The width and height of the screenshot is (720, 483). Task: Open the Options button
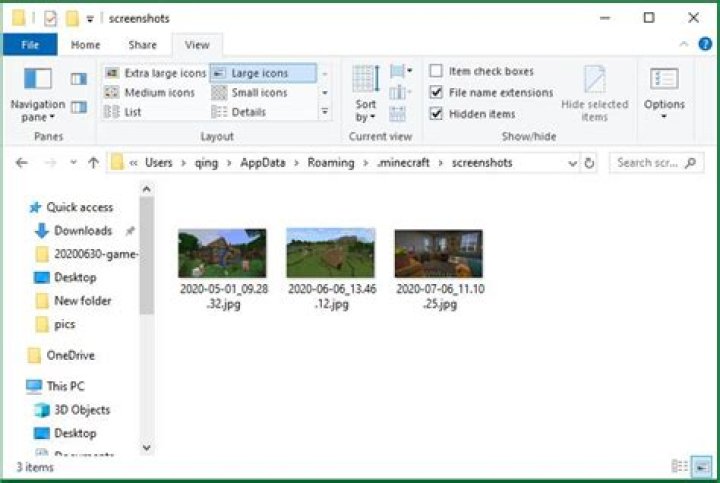664,93
